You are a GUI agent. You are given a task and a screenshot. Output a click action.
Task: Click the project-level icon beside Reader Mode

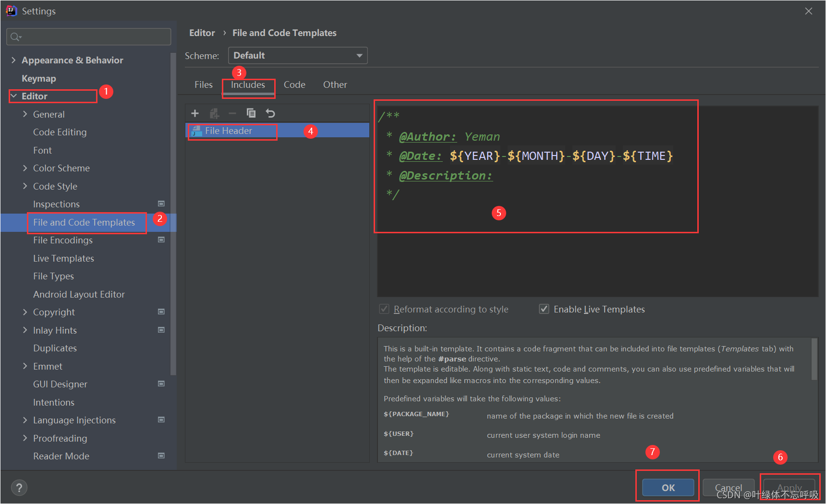click(161, 456)
